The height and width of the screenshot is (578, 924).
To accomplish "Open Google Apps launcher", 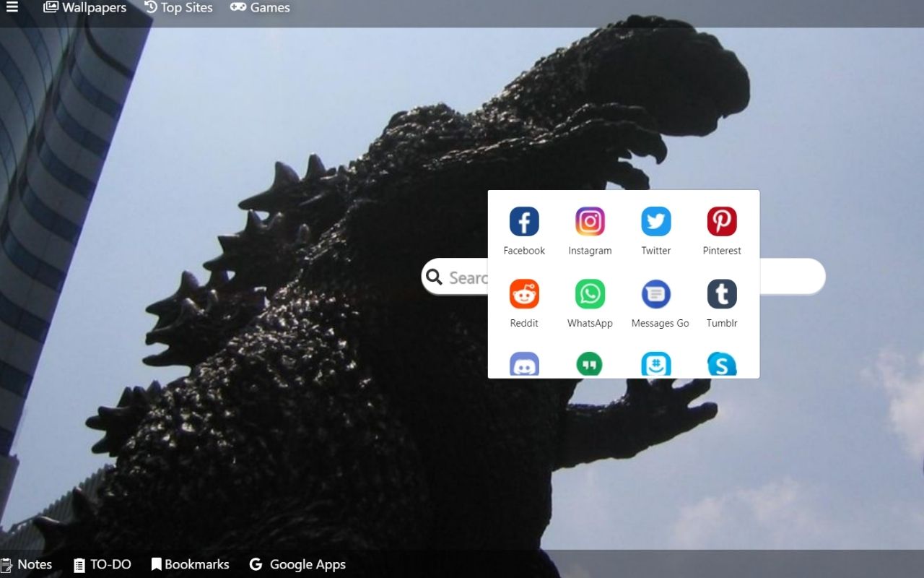I will coord(297,564).
